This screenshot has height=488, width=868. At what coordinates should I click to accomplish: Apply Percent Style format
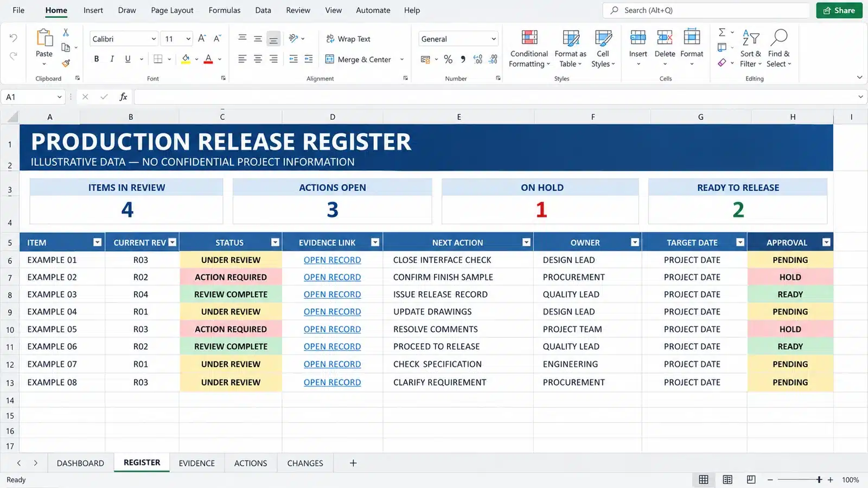coord(448,59)
